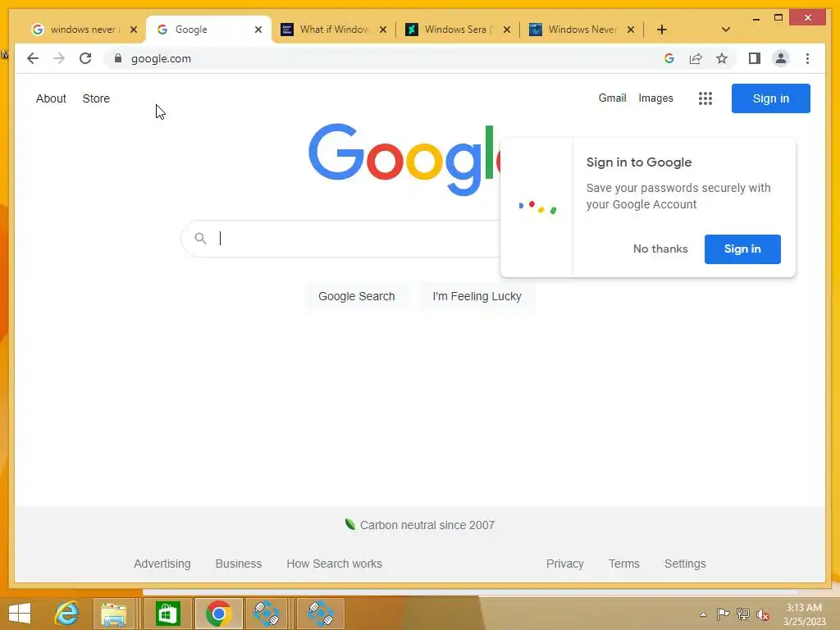
Task: Close the Windows Never tab
Action: pos(631,30)
